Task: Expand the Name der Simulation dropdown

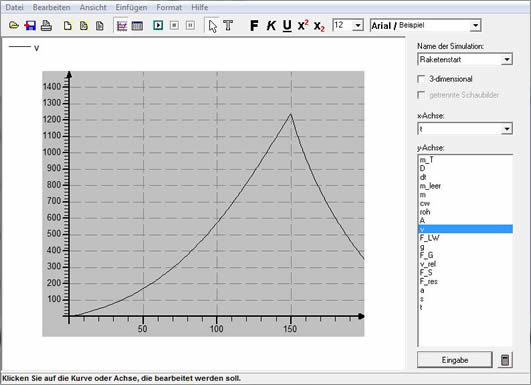Action: (x=507, y=60)
